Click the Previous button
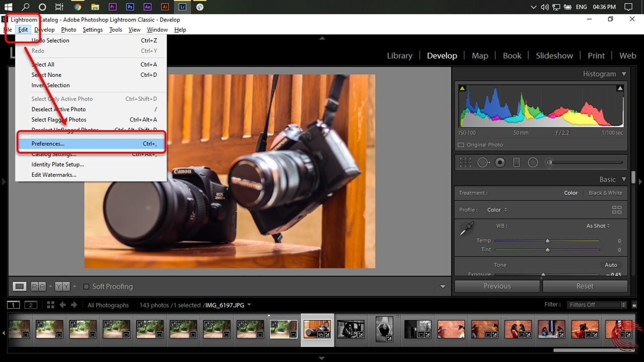The width and height of the screenshot is (644, 362). 497,286
